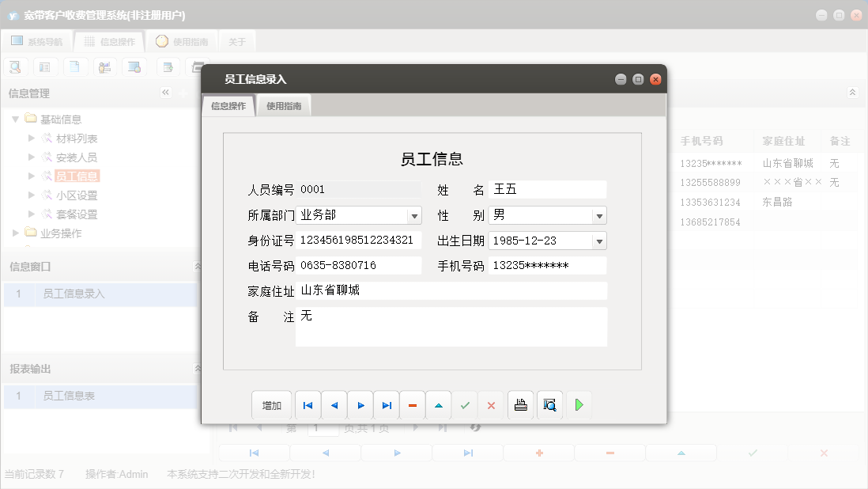868x489 pixels.
Task: Cancel edits with the red X icon
Action: click(491, 404)
